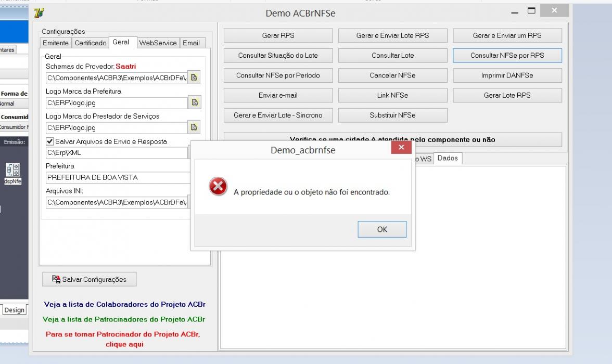The height and width of the screenshot is (364, 612).
Task: Click Gerar e Enviar Lote - Sincrono
Action: tap(278, 115)
